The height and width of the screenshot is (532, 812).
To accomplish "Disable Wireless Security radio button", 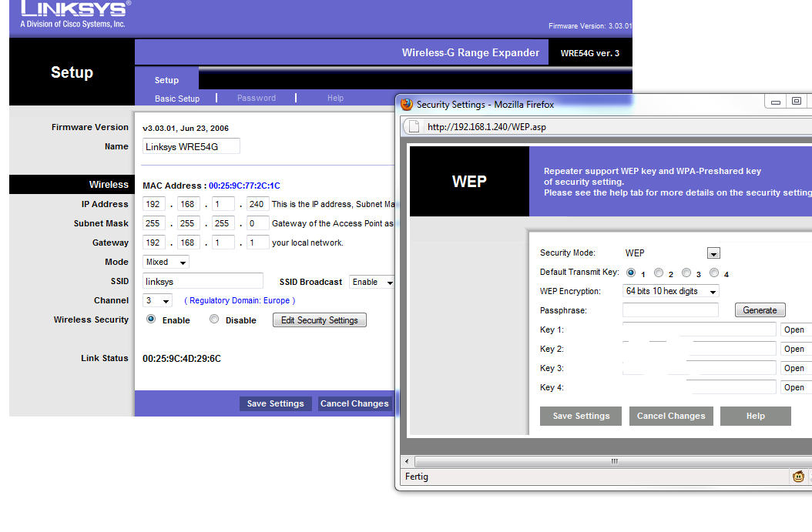I will (214, 320).
